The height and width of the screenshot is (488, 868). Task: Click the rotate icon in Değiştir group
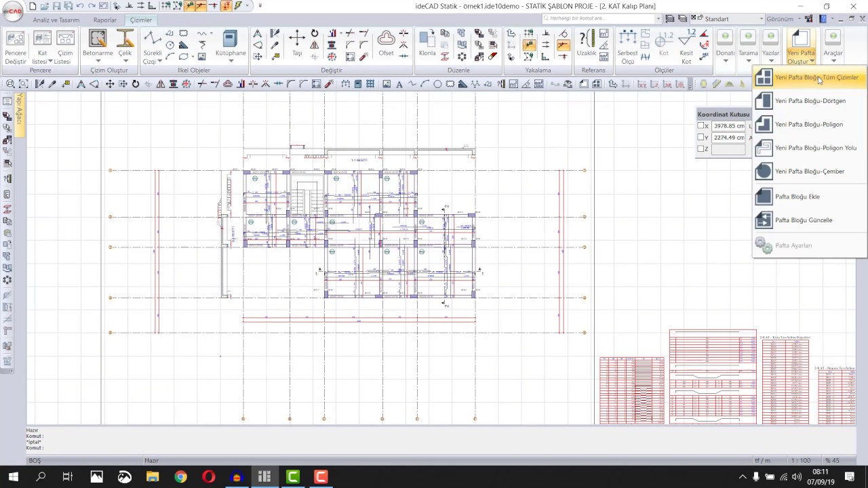pyautogui.click(x=315, y=34)
